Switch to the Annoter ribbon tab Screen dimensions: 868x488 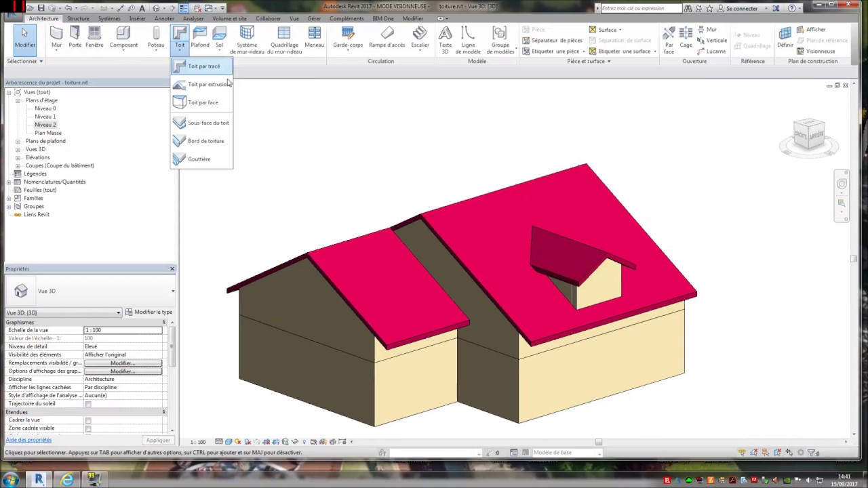tap(164, 18)
